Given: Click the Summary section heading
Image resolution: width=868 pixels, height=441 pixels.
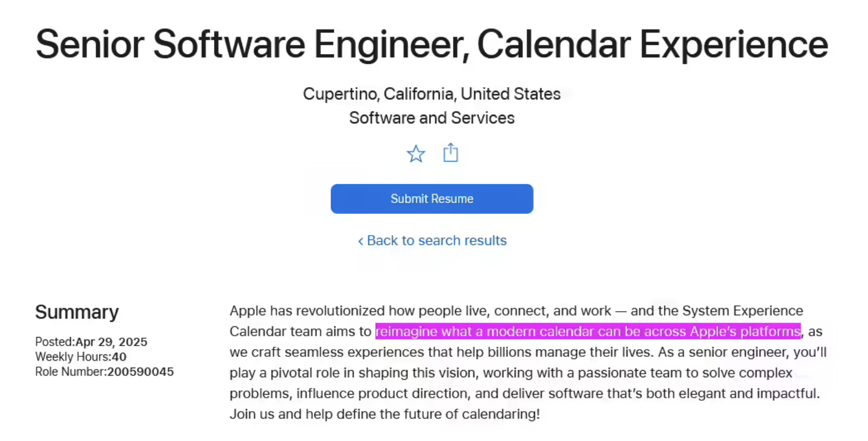Looking at the screenshot, I should point(77,312).
